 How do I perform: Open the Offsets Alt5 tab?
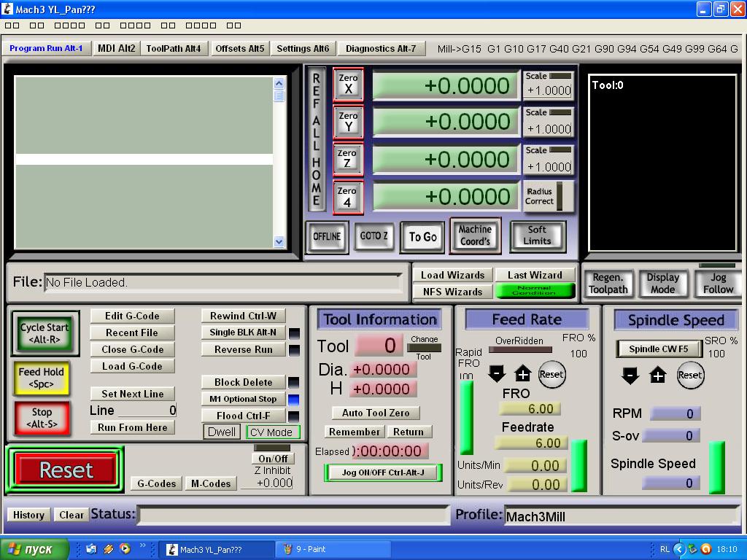click(239, 48)
